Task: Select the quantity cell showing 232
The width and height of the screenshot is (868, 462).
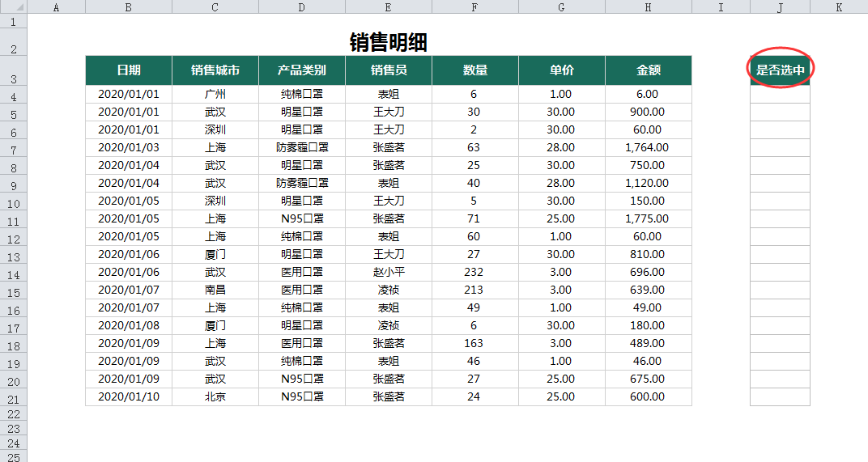Action: click(474, 272)
